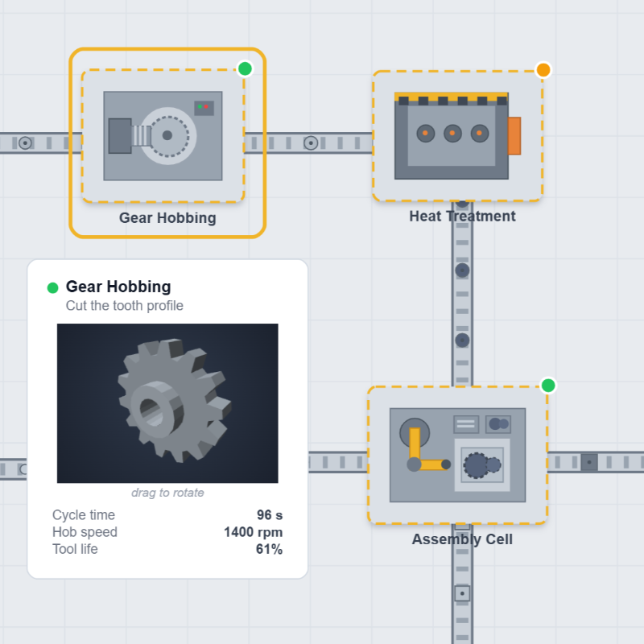644x644 pixels.
Task: Click the middle burner circle in Heat Treatment furnace
Action: coord(452,133)
